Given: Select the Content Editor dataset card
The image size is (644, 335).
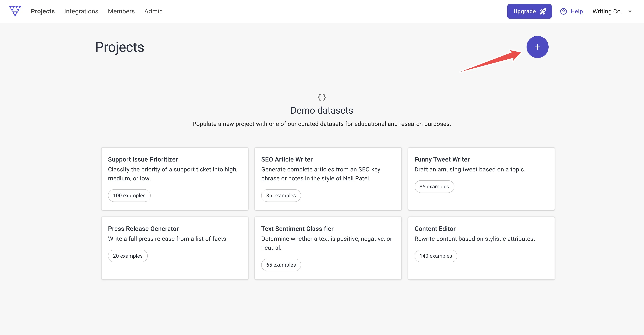Looking at the screenshot, I should 481,248.
